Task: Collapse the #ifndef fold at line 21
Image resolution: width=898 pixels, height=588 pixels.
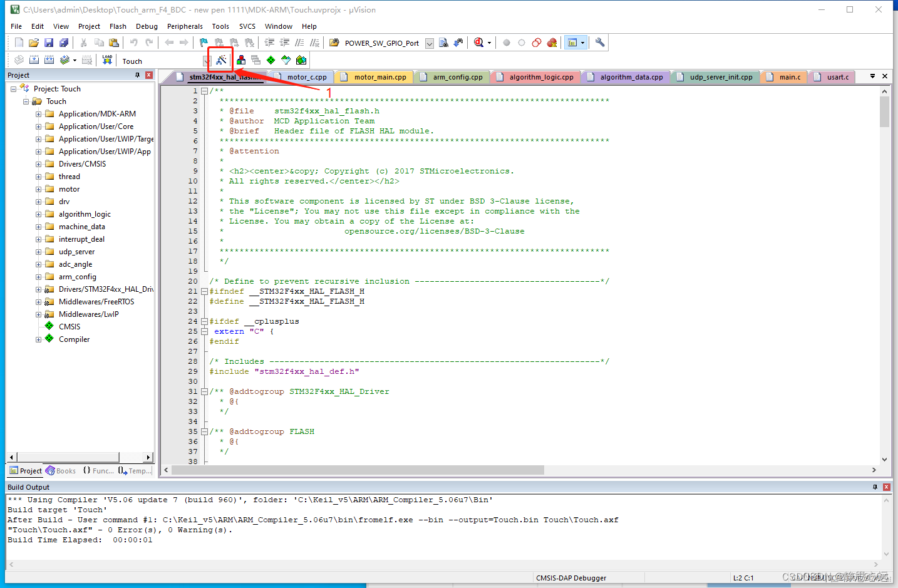Action: tap(204, 291)
